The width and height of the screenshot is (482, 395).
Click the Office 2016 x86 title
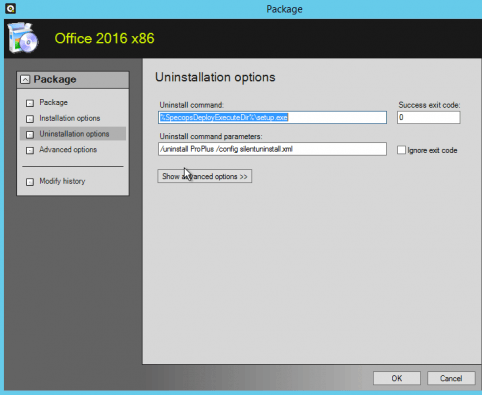click(x=104, y=38)
